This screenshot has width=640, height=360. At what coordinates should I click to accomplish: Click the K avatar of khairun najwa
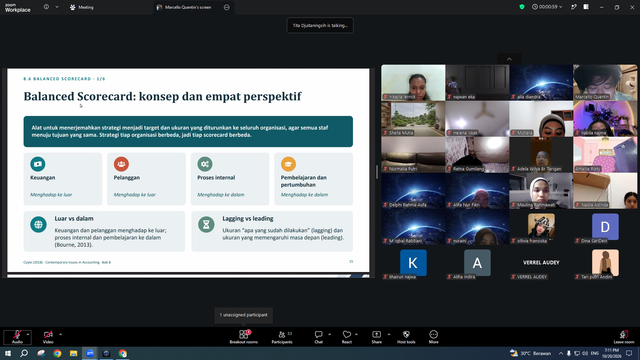tap(413, 262)
